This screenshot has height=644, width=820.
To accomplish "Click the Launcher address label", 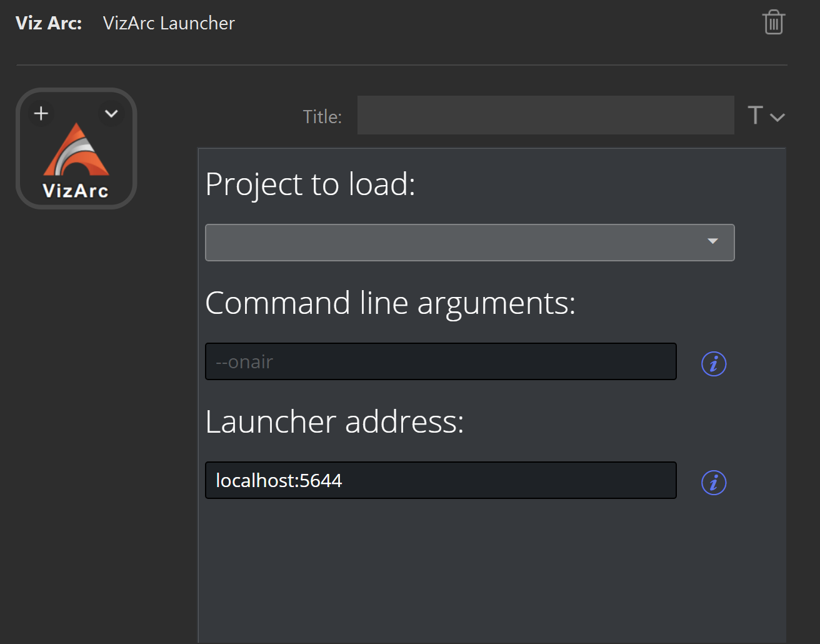I will click(x=334, y=422).
